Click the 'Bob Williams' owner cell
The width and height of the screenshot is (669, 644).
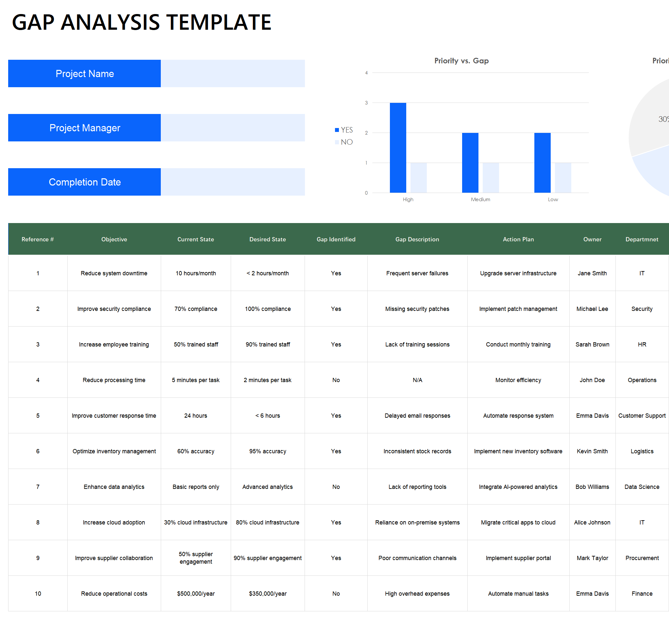coord(592,486)
